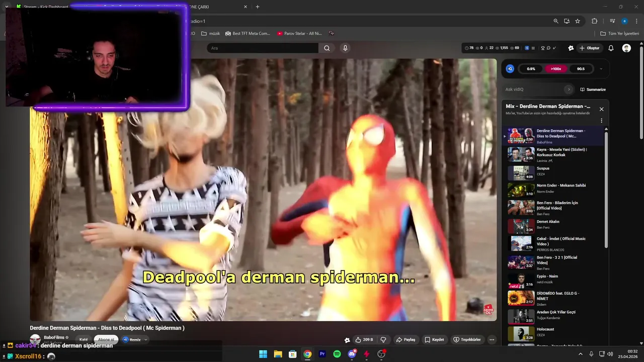The height and width of the screenshot is (362, 644).
Task: Click the microphone tray icon
Action: 591,354
